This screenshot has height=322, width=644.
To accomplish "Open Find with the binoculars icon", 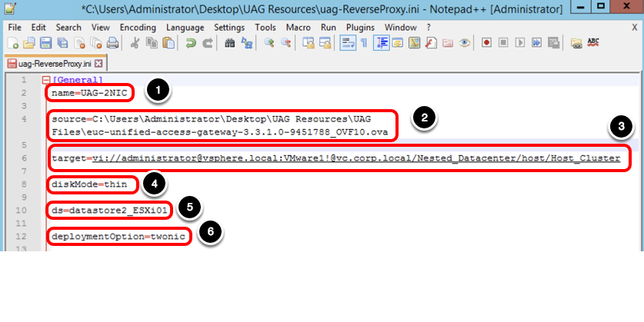I will click(229, 43).
